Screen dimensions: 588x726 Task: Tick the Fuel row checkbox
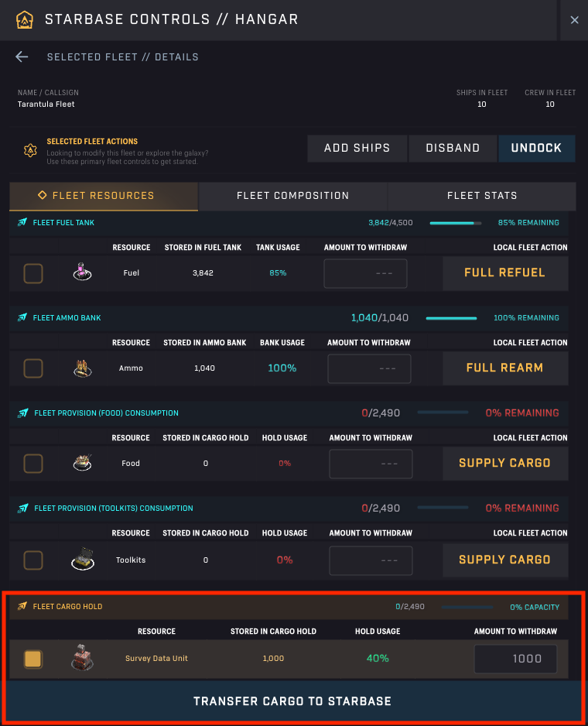(x=33, y=273)
